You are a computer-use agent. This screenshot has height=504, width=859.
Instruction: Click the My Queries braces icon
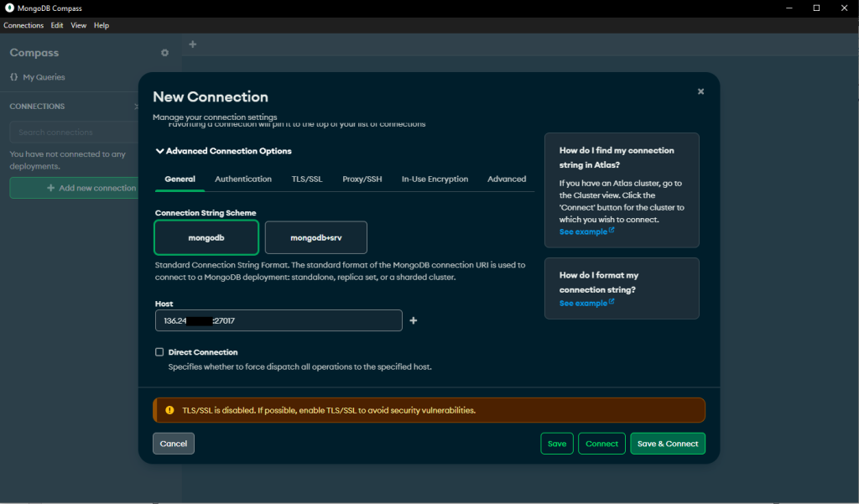click(13, 77)
